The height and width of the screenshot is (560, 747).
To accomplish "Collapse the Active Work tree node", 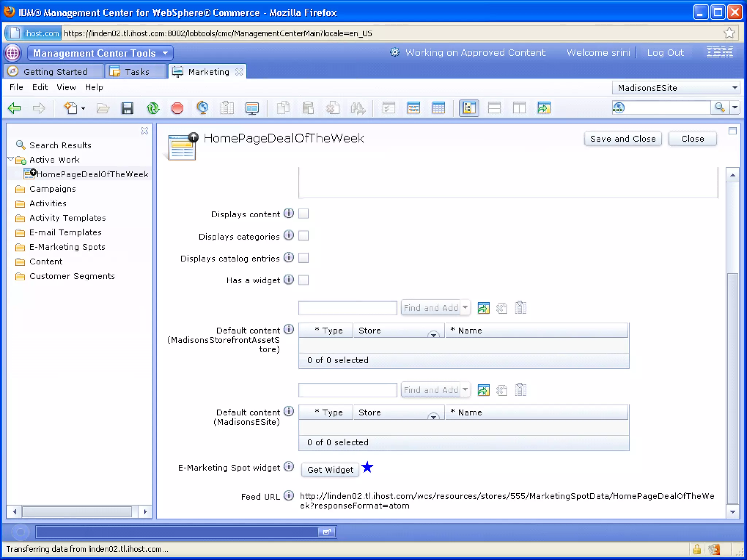I will coord(11,159).
